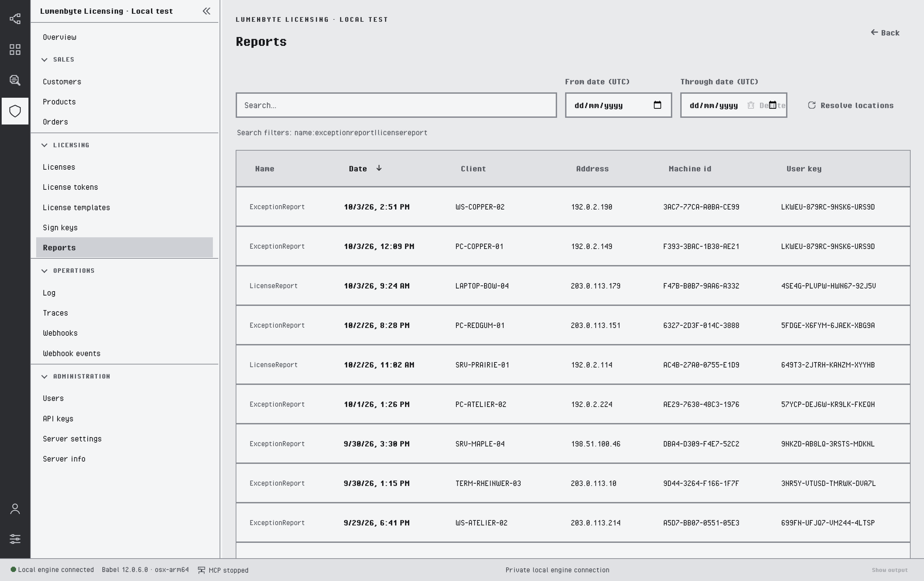Click the WS-ATELIER-02 client cell
The width and height of the screenshot is (924, 581).
pos(481,523)
